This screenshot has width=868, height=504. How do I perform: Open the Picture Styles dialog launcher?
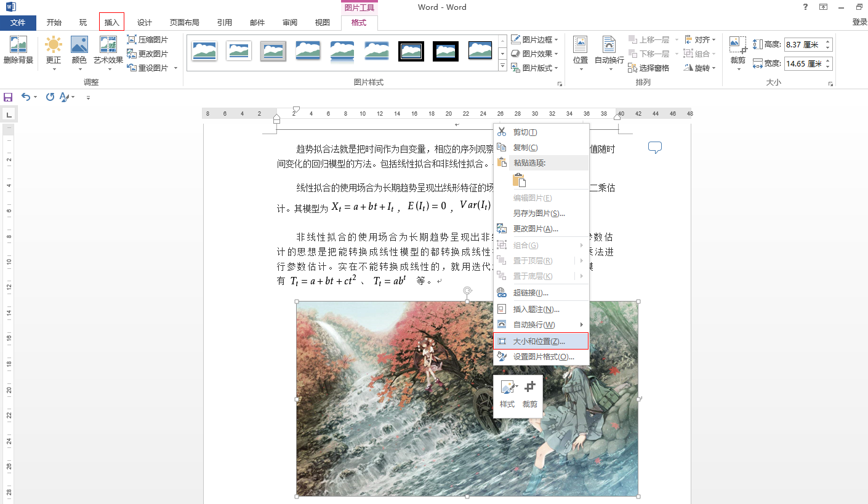[560, 83]
